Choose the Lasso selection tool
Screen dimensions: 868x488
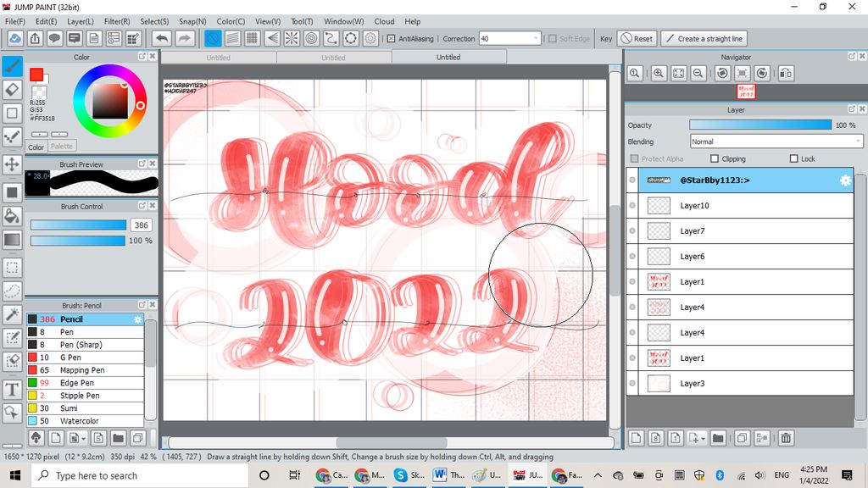(12, 291)
